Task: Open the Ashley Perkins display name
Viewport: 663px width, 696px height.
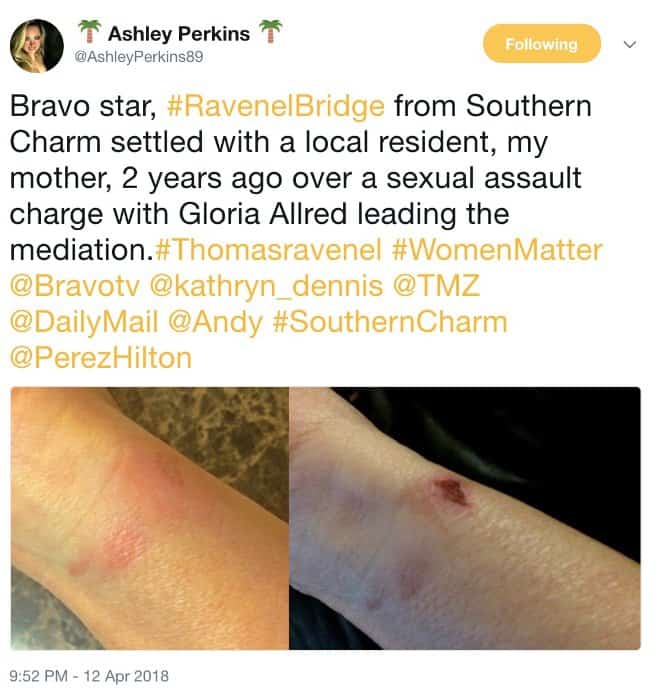Action: 178,34
